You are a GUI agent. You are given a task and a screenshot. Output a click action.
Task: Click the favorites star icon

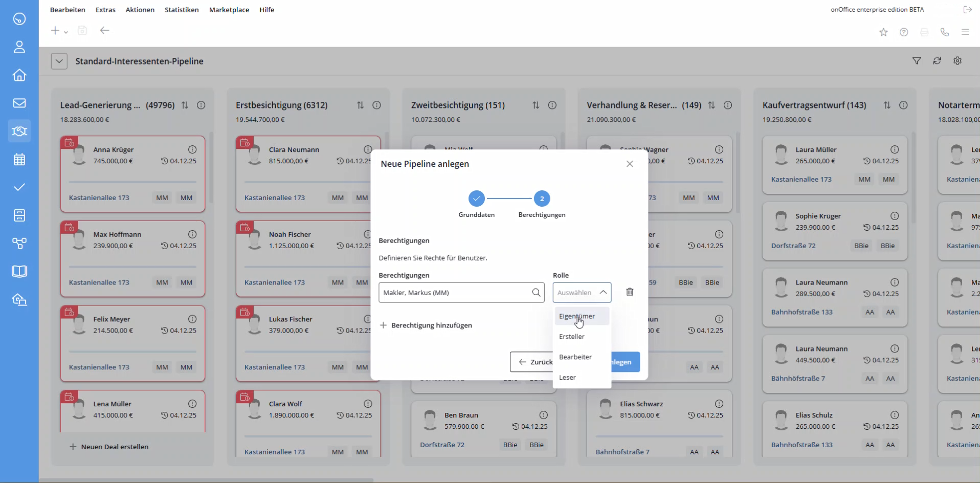pyautogui.click(x=883, y=32)
